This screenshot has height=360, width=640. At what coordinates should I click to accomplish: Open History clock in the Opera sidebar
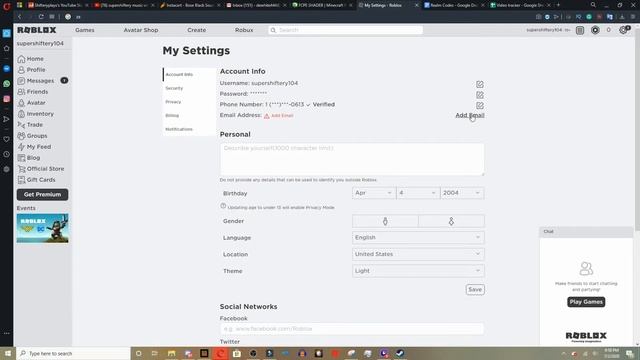[x=7, y=154]
